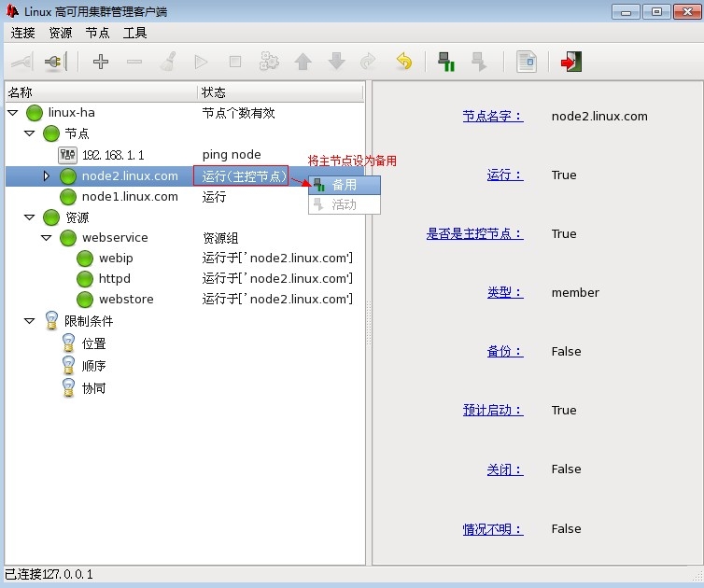
Task: Click the greyed active node toolbar icon
Action: click(x=479, y=62)
